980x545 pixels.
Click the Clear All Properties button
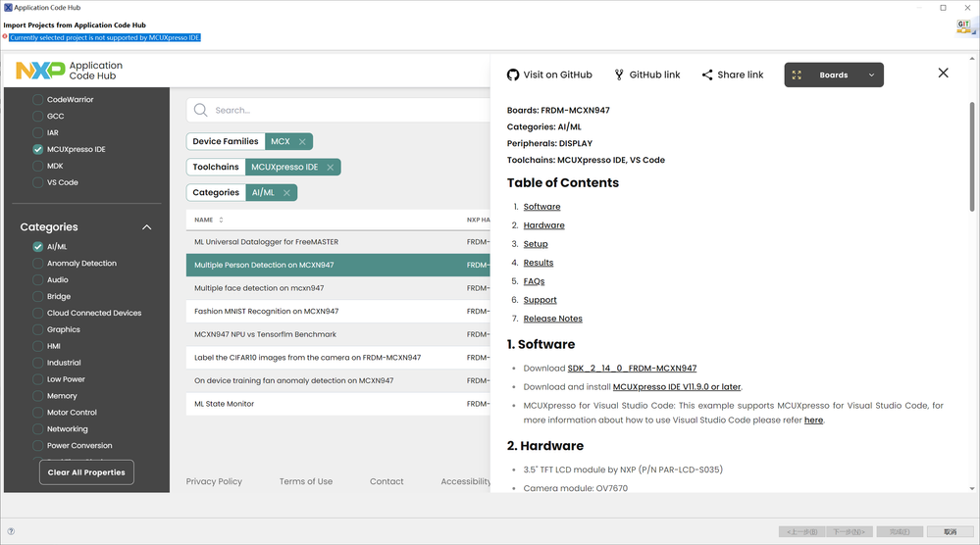tap(86, 472)
